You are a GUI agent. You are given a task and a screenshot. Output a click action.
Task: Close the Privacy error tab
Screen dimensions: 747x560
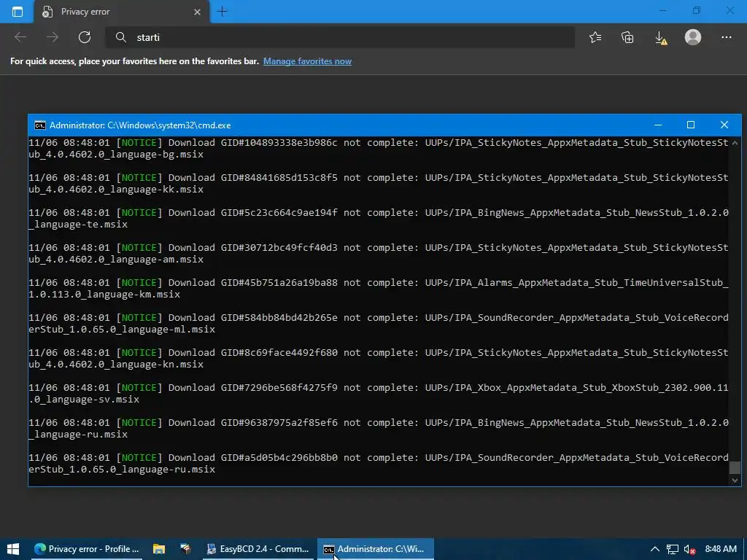coord(197,12)
